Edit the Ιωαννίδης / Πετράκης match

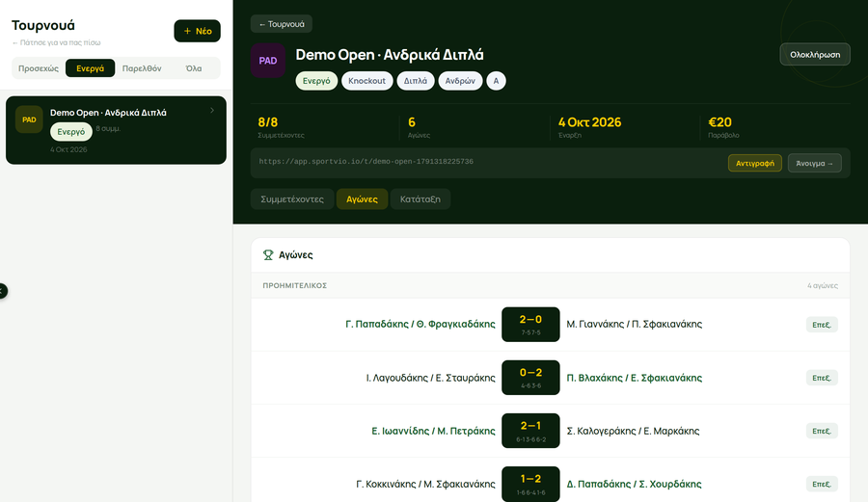tap(822, 431)
